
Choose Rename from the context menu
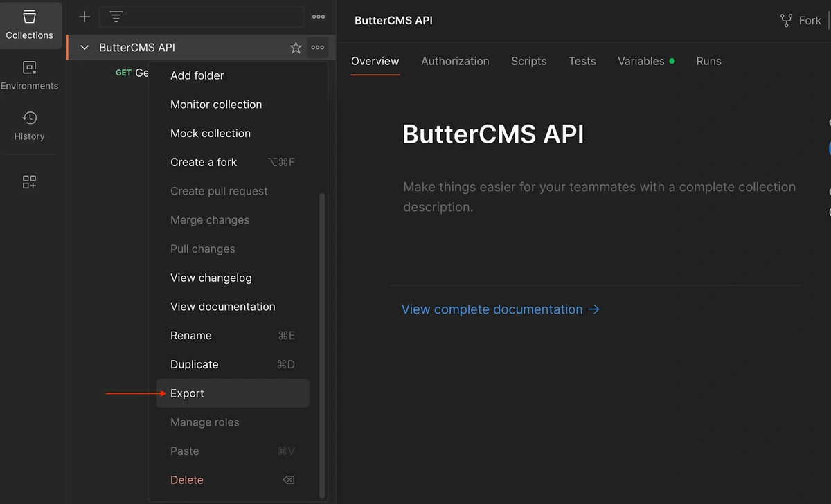click(233, 336)
